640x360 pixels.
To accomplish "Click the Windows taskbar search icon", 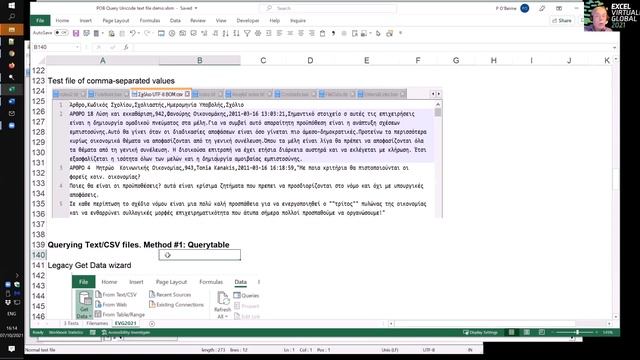I will coord(11,17).
